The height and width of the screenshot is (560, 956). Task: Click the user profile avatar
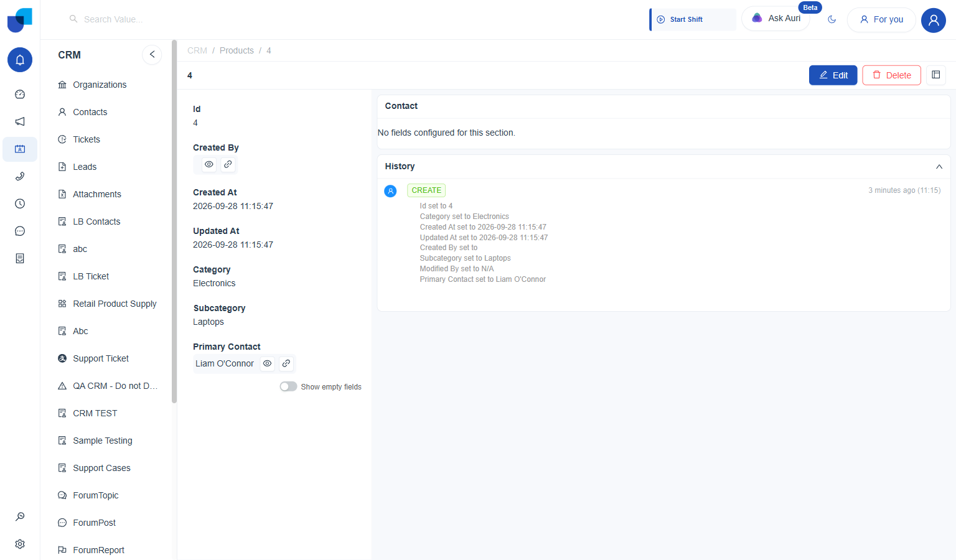934,20
